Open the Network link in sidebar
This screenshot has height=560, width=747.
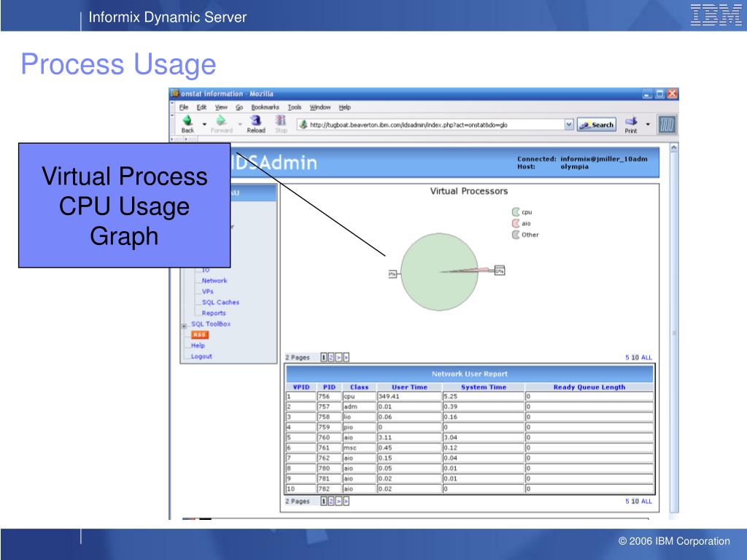[214, 281]
